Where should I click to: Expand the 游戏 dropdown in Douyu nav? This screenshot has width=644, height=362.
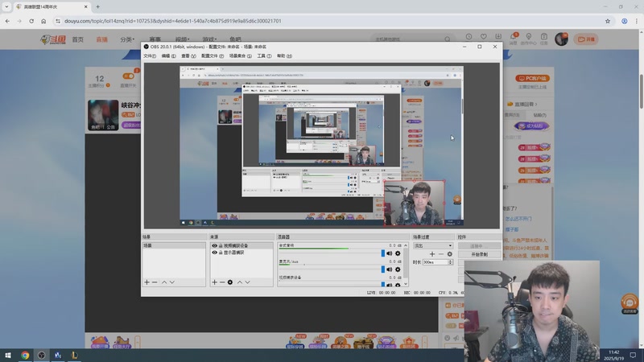(x=209, y=39)
